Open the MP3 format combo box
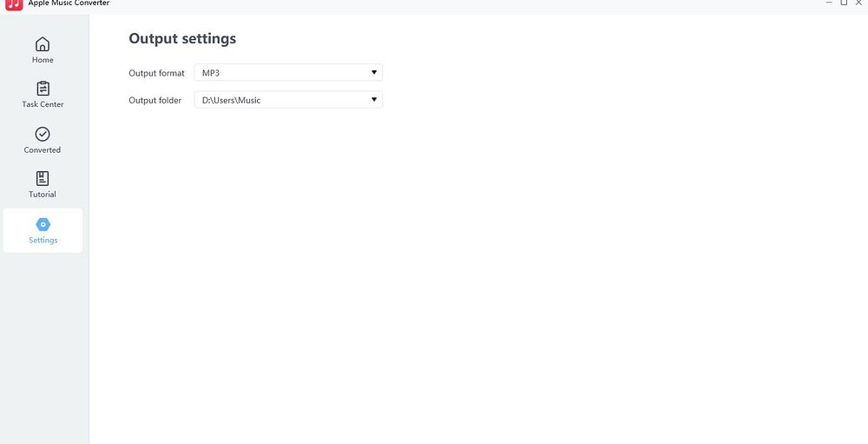 pos(288,73)
